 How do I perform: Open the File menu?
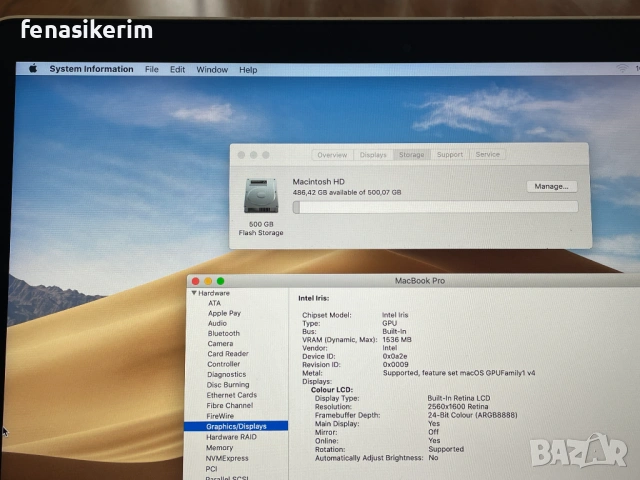click(x=151, y=69)
